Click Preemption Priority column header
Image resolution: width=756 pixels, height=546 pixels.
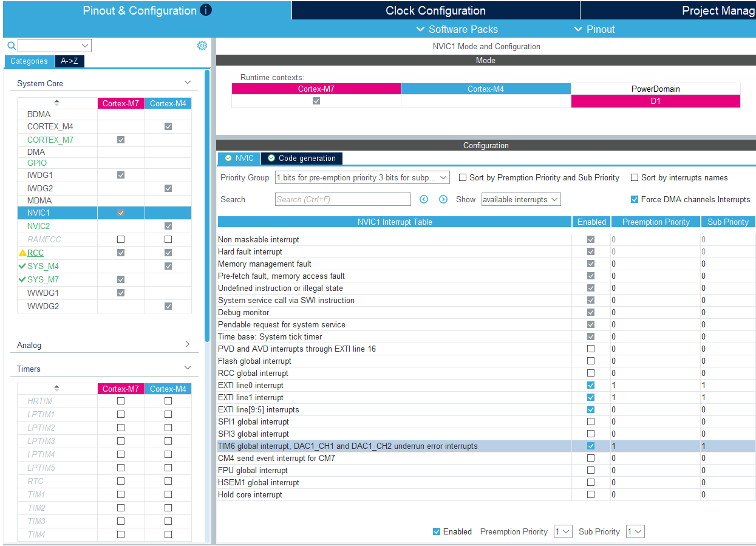[656, 222]
